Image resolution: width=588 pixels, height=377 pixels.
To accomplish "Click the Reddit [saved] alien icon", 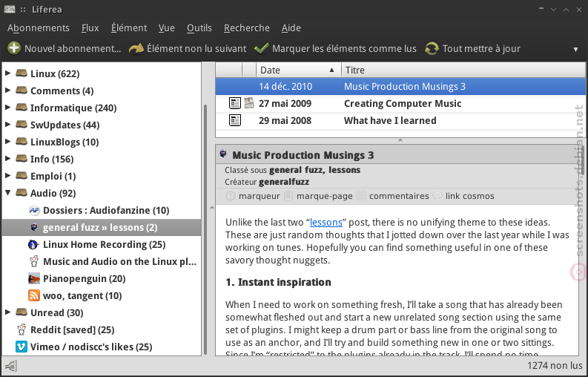I will pos(22,330).
